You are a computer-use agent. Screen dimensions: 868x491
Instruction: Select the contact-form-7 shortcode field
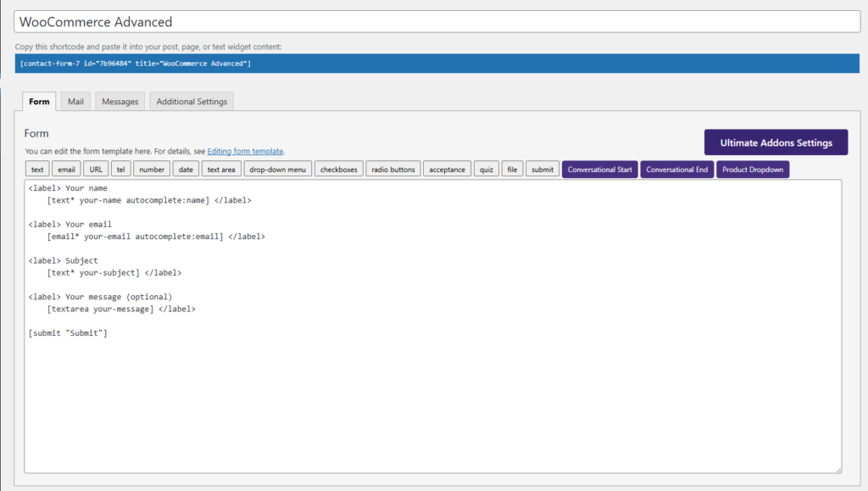click(x=437, y=64)
